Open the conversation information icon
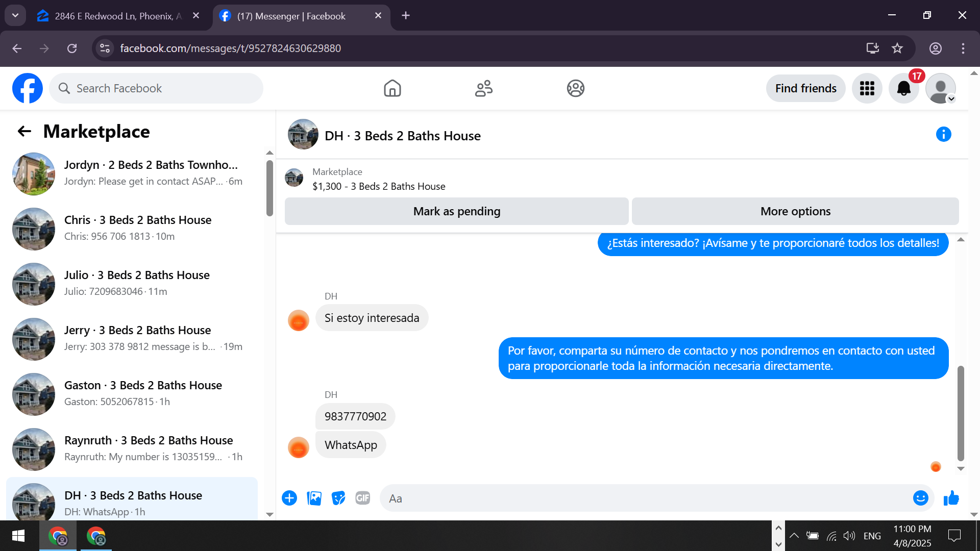Image resolution: width=980 pixels, height=551 pixels. pos(943,135)
